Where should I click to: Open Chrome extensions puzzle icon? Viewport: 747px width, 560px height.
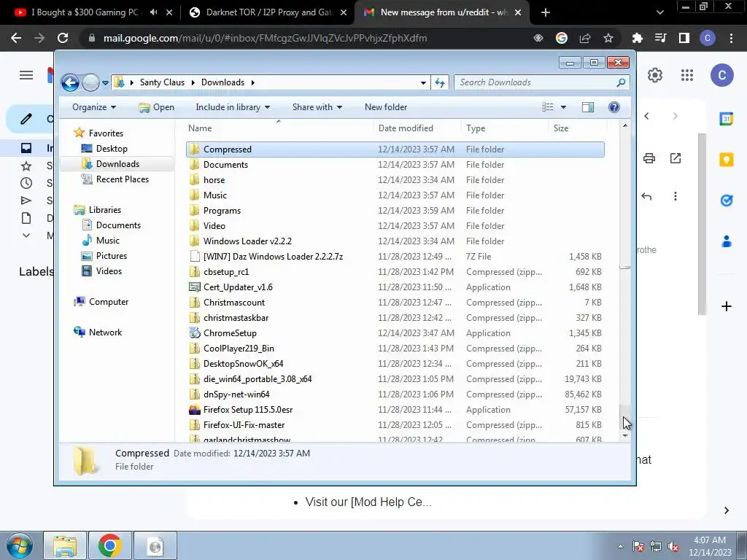(637, 38)
